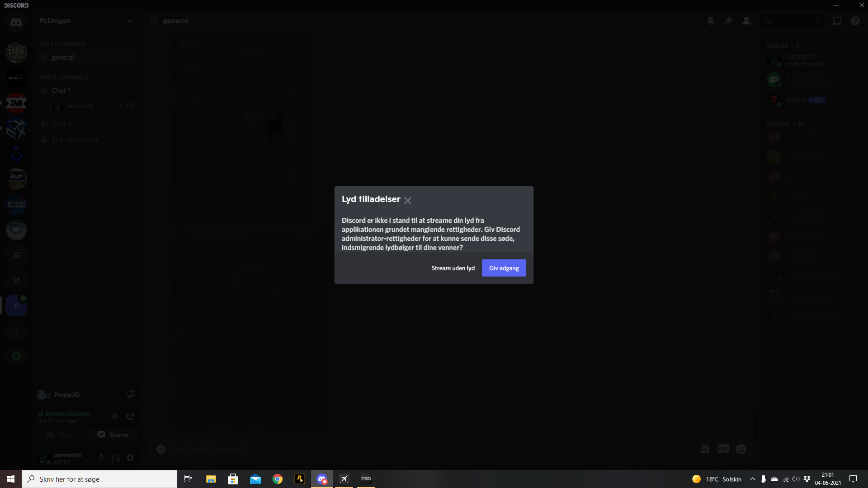Show hidden system tray icons
Screen dimensions: 868x488
753,479
